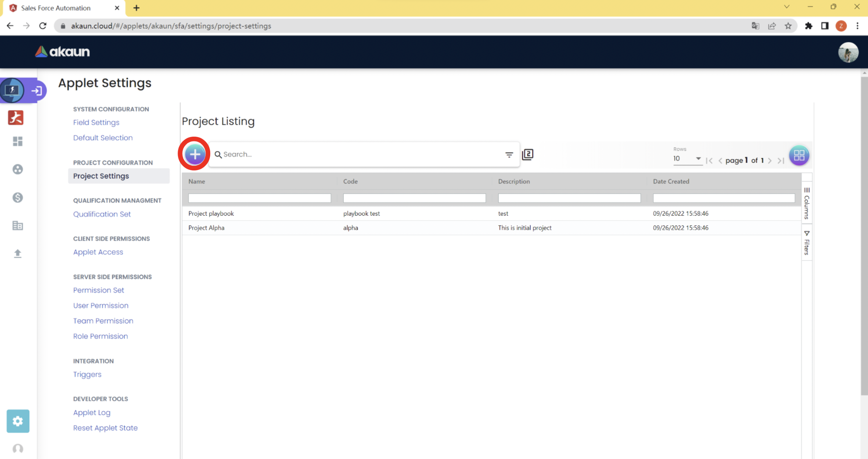The width and height of the screenshot is (868, 459).
Task: Expand the Columns side panel
Action: point(807,204)
